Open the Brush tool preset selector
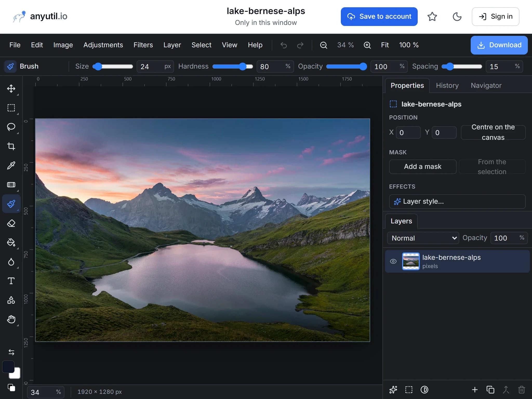This screenshot has width=532, height=399. 10,66
